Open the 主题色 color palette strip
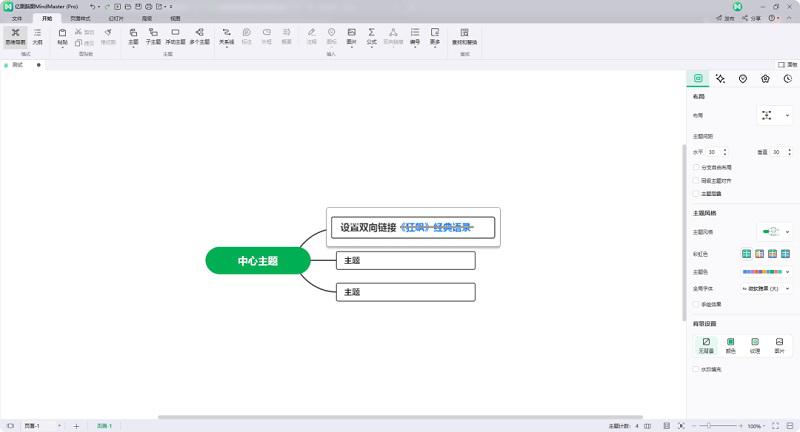Viewport: 800px width, 432px height. pyautogui.click(x=765, y=271)
